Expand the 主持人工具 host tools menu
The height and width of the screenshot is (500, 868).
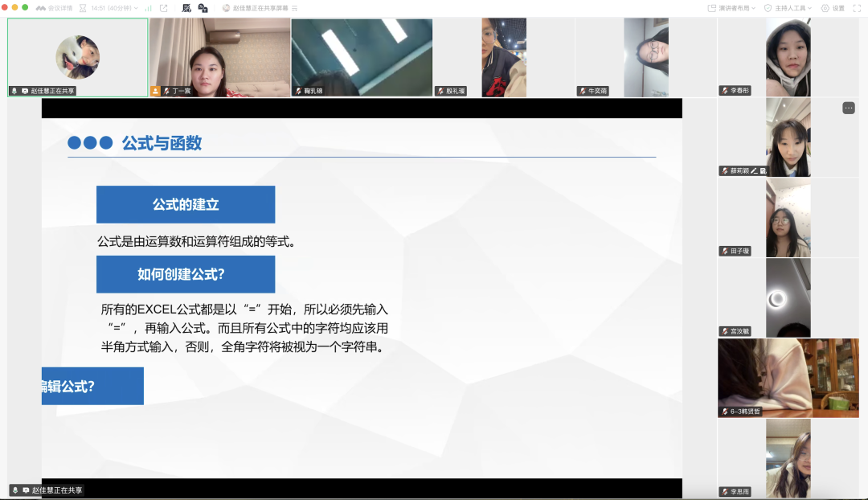(x=788, y=8)
